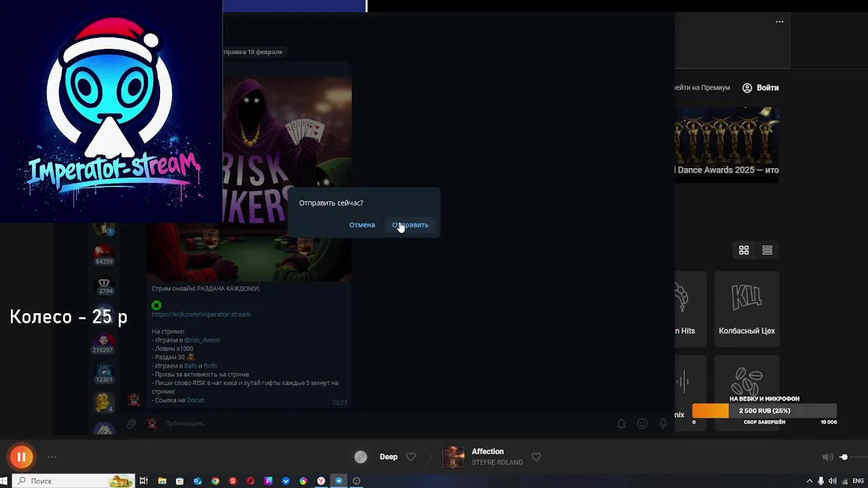Open the Колбасный Цех station card
Screen dimensions: 868x488
(x=747, y=309)
